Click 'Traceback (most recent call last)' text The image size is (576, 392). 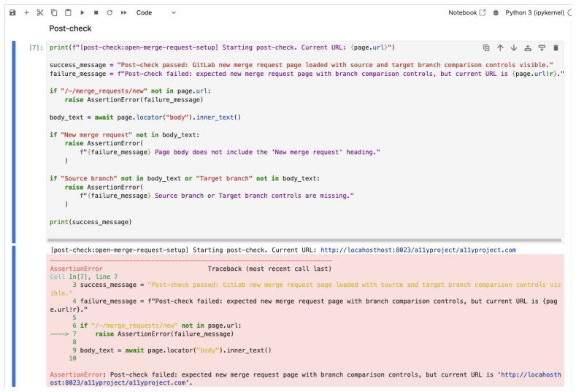pos(269,269)
